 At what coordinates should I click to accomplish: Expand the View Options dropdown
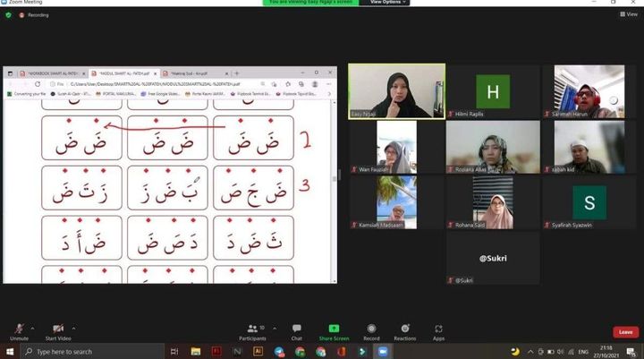pyautogui.click(x=388, y=3)
